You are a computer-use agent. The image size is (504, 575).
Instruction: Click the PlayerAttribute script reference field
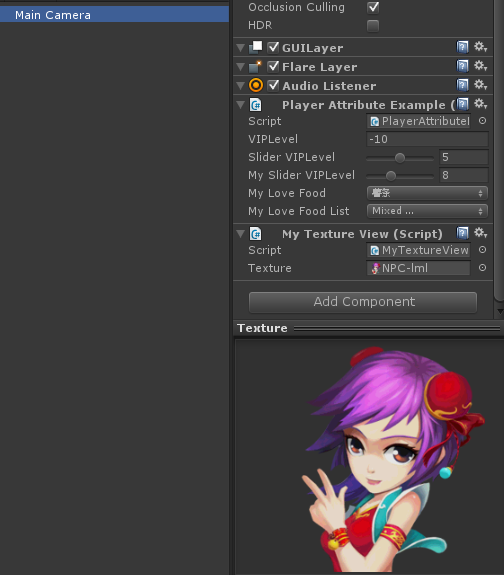click(x=419, y=121)
